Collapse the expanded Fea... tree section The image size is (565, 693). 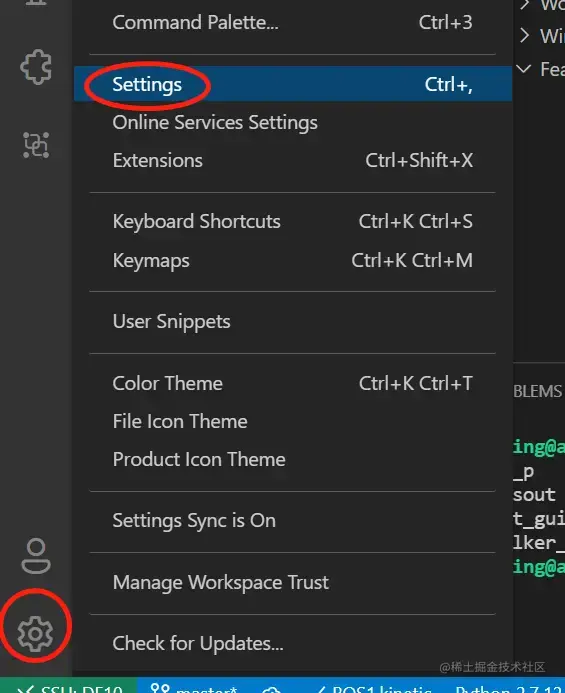[x=524, y=69]
